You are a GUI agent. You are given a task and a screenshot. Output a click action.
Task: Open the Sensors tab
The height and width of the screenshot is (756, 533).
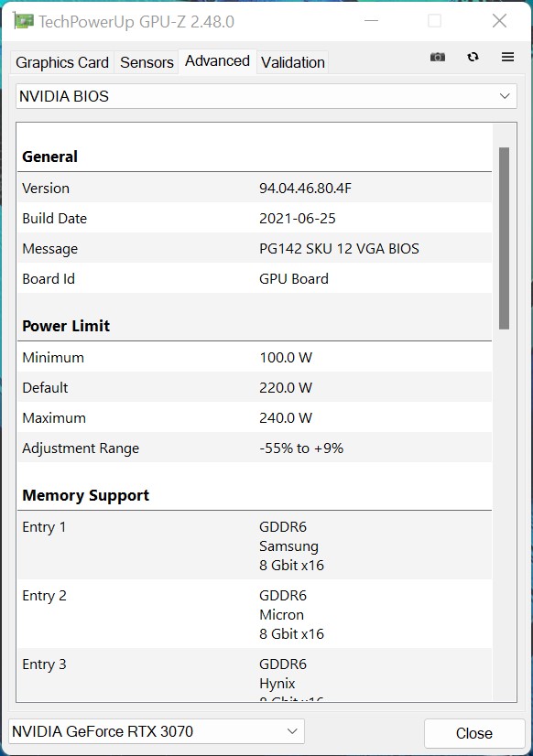[x=147, y=62]
